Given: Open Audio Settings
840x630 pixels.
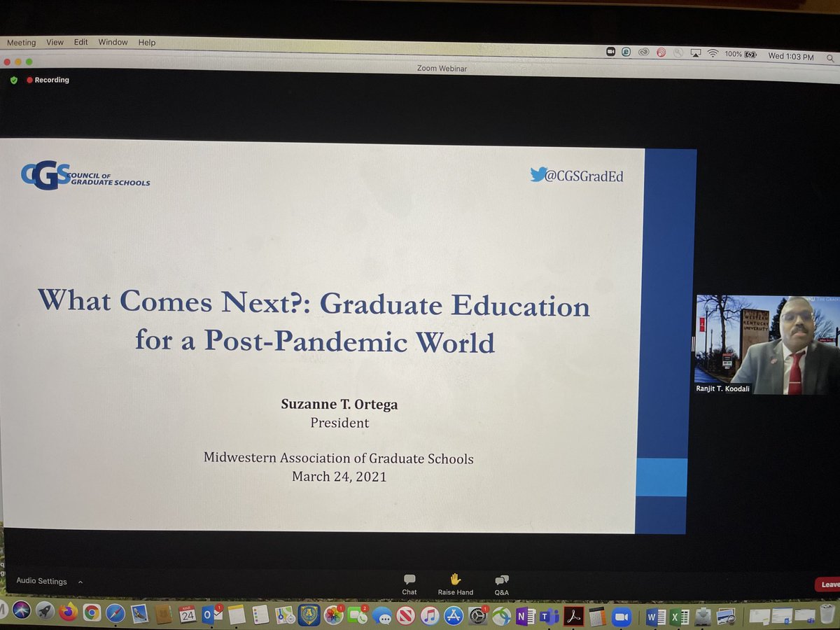Looking at the screenshot, I should [42, 581].
